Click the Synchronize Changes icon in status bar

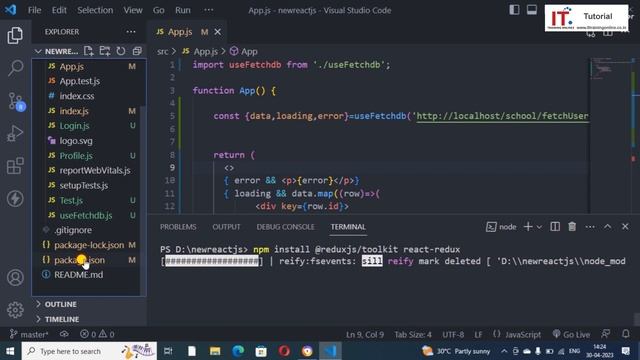64,334
